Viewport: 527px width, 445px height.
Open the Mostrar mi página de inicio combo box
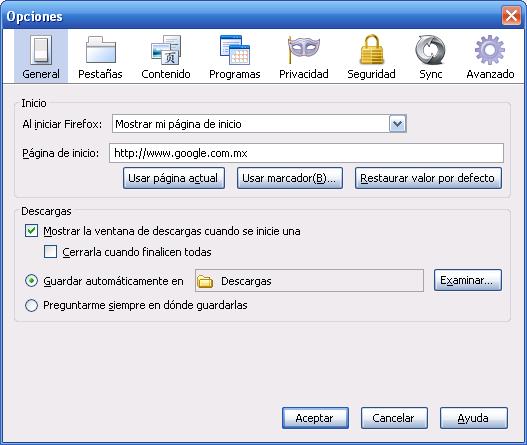(x=259, y=124)
